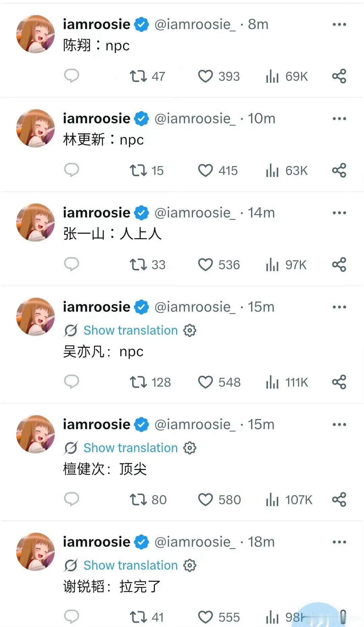Open more options on the 18m tweet
Viewport: 364px width, 627px height.
tap(339, 542)
